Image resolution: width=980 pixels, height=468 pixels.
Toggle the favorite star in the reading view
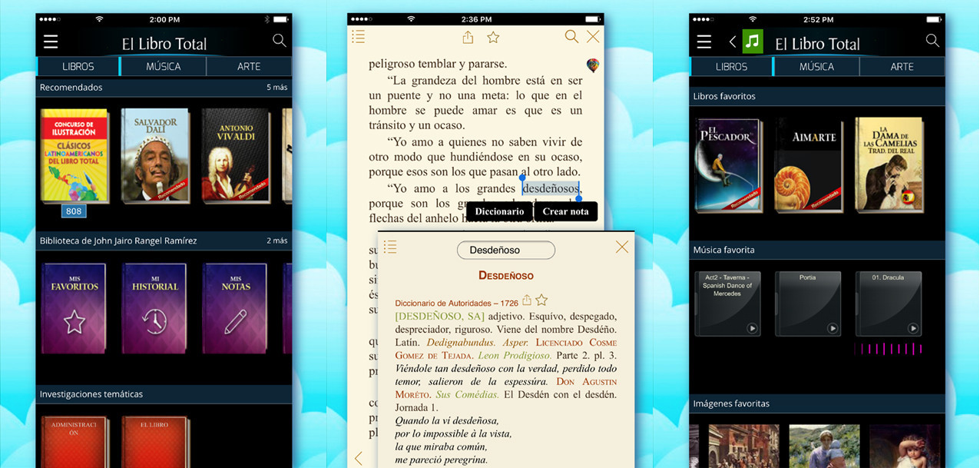492,36
